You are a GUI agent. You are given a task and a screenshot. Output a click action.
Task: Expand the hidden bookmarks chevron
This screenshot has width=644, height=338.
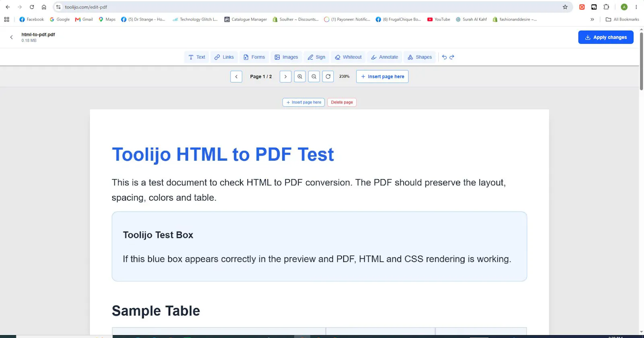pos(592,19)
